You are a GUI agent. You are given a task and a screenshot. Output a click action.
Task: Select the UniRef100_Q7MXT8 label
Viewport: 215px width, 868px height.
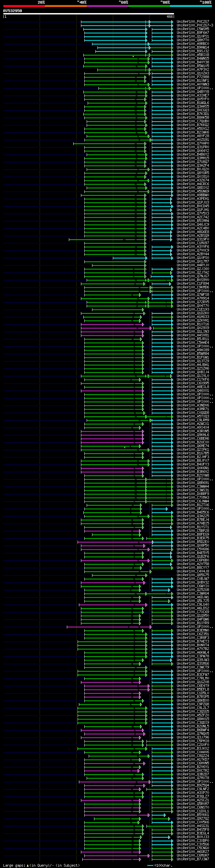click(193, 778)
